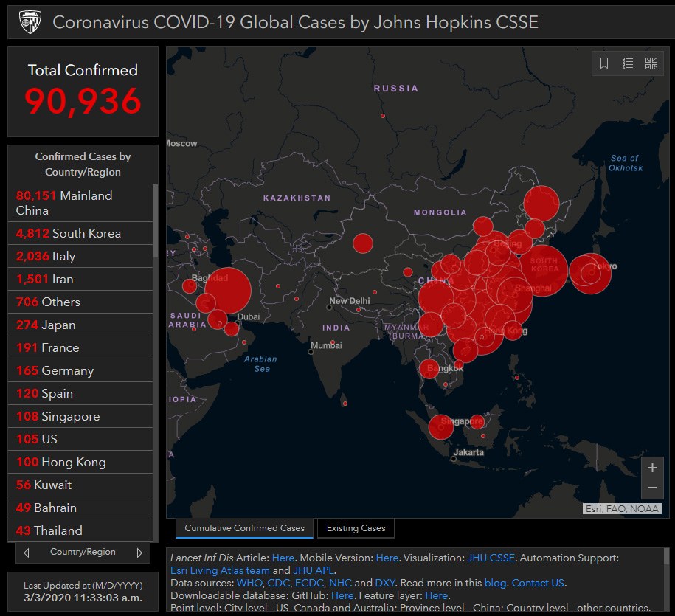The image size is (675, 616).
Task: Select the Spain row with 120 cases
Action: tap(80, 393)
